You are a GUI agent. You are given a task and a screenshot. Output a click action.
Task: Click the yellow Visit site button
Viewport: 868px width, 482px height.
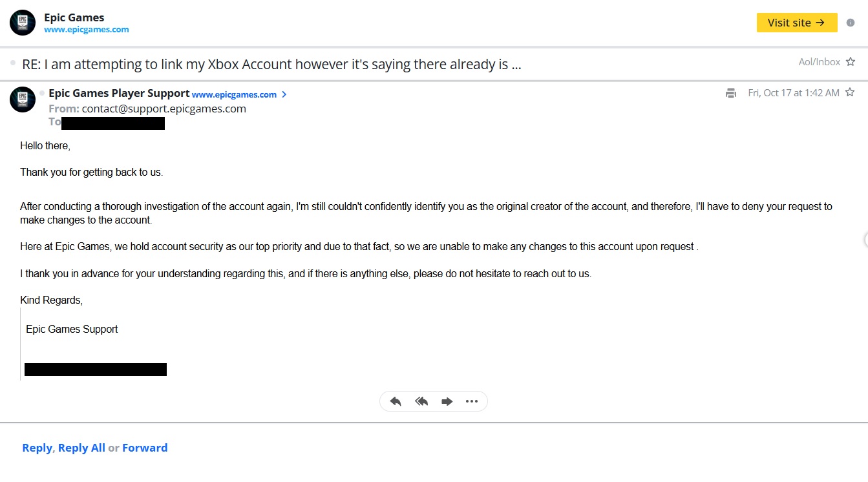coord(797,23)
